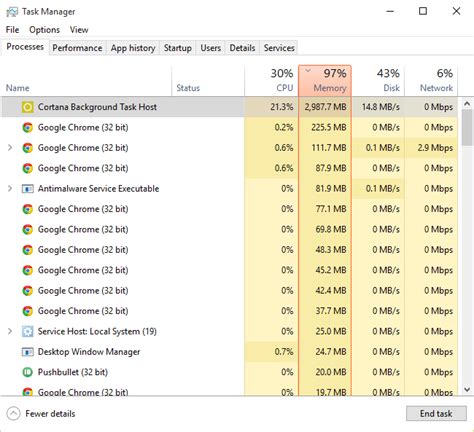Viewport: 474px width, 432px height.
Task: Close the Task Manager window
Action: [x=456, y=11]
